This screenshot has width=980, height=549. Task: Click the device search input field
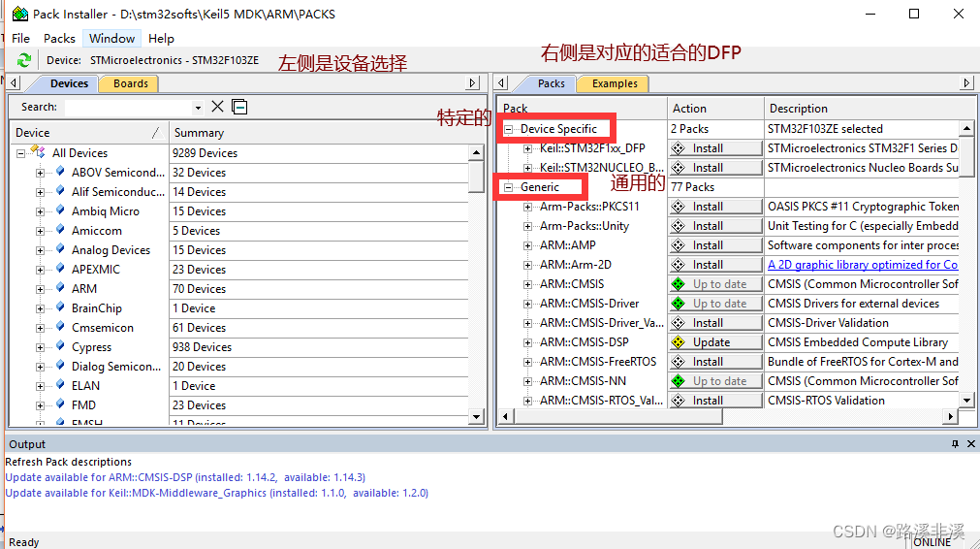click(128, 108)
